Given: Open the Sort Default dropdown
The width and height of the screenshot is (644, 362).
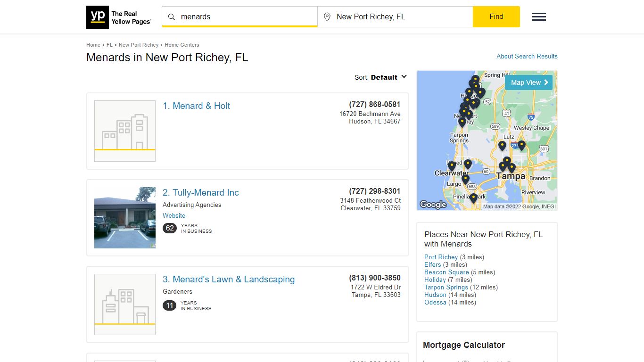Looking at the screenshot, I should tap(380, 77).
